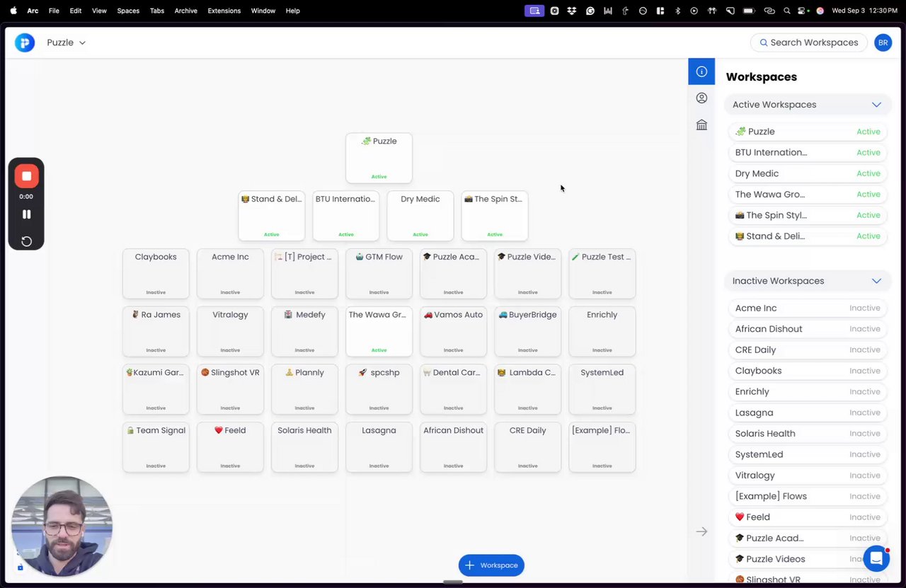Viewport: 906px width, 588px height.
Task: Open the user profile icon in sidebar
Action: click(x=701, y=98)
